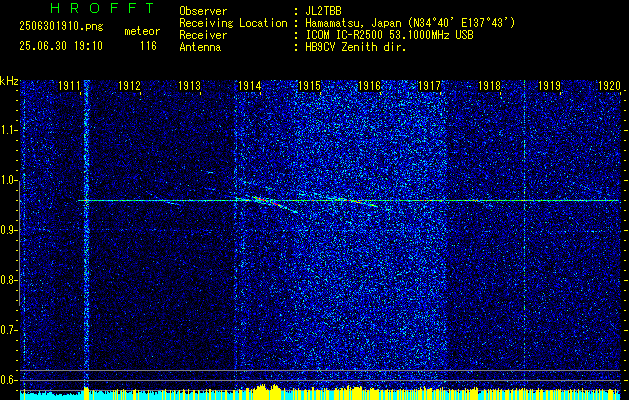Image resolution: width=629 pixels, height=400 pixels.
Task: Click the HROFFT title text
Action: click(102, 8)
